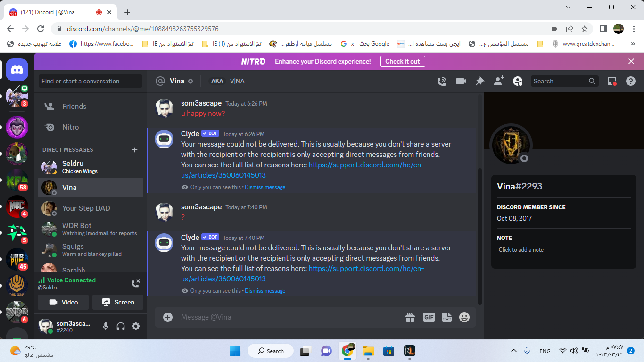Image resolution: width=644 pixels, height=362 pixels.
Task: Open Discord home direct messages icon
Action: (17, 70)
